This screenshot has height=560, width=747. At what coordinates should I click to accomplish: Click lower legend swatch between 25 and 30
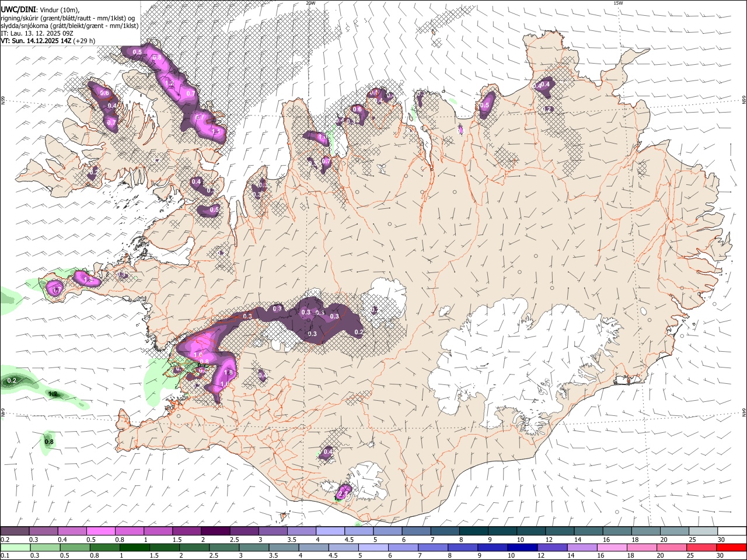click(701, 547)
